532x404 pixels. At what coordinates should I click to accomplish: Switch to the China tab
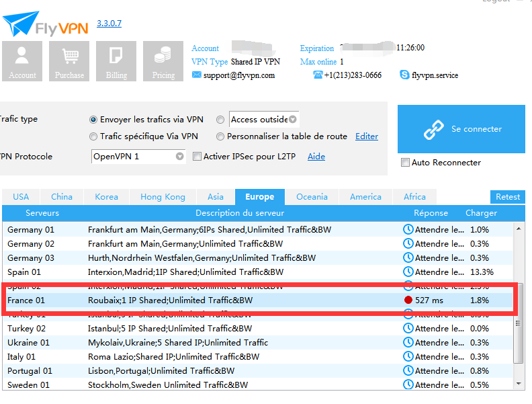(62, 197)
